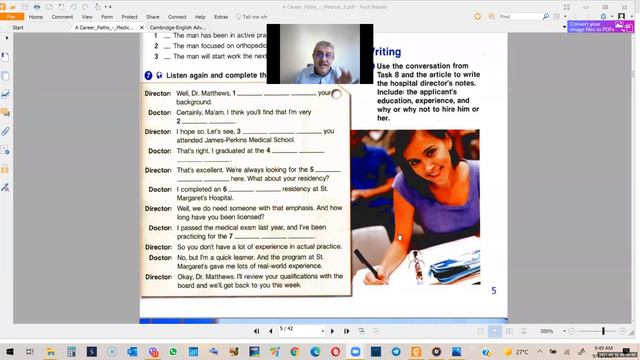This screenshot has height=360, width=640.
Task: Click the notification bell icon
Action: [x=603, y=17]
